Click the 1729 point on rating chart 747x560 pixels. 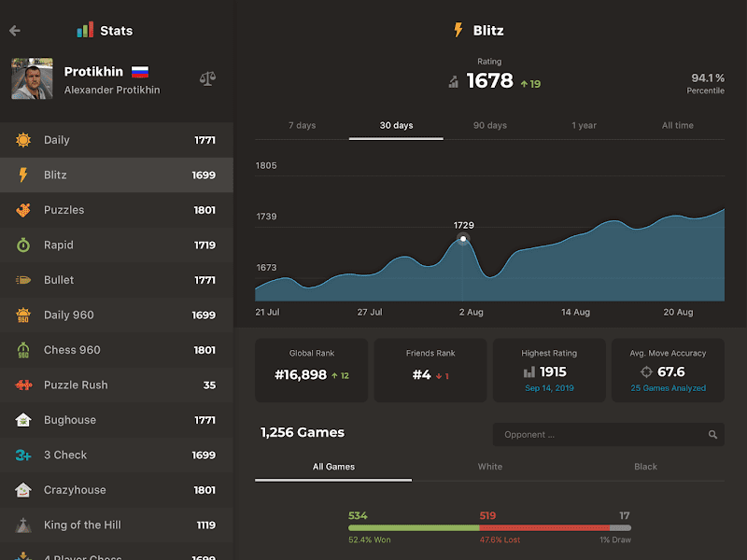[463, 239]
